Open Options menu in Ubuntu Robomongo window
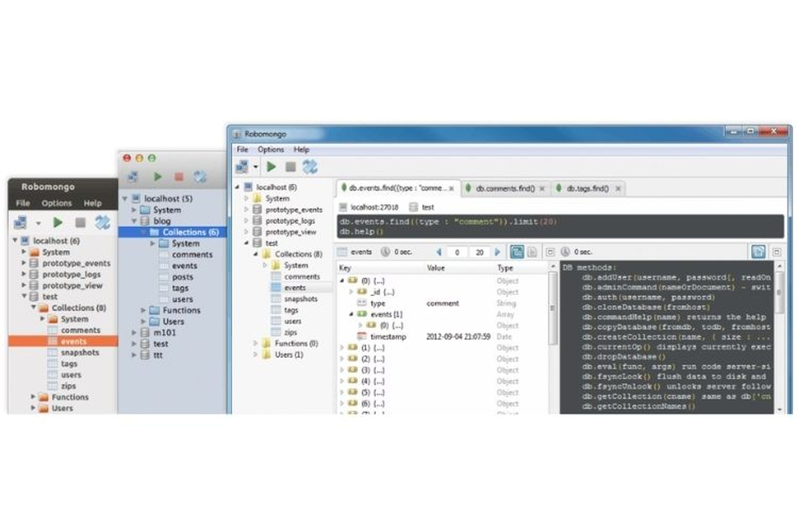This screenshot has height=532, width=798. point(57,203)
